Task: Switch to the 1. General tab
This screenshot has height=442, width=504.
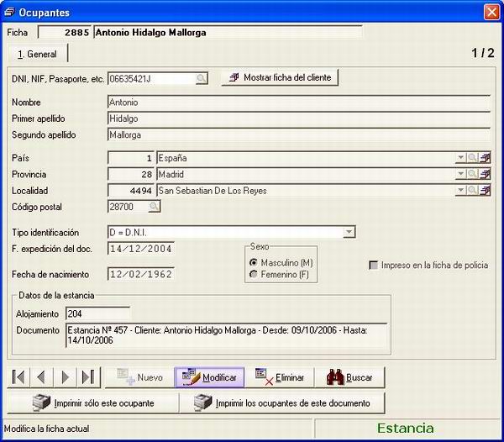Action: click(37, 54)
